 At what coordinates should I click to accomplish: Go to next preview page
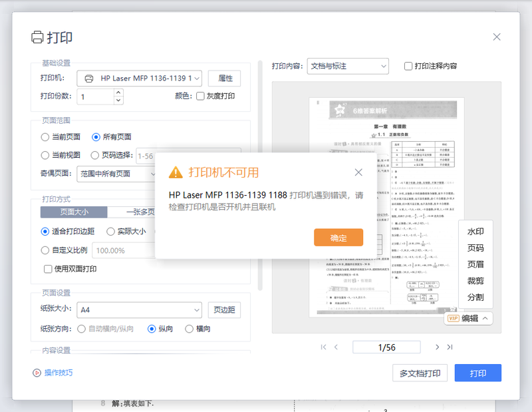pos(437,347)
